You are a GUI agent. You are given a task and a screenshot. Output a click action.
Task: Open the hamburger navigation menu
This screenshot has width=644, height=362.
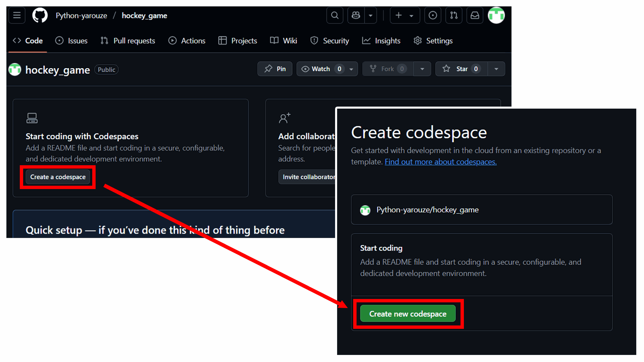click(17, 15)
